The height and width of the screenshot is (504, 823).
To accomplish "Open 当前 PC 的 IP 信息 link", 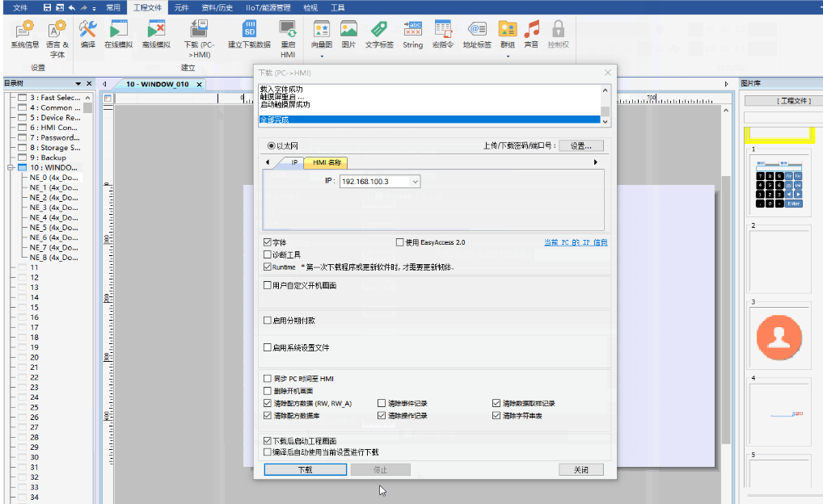I will (575, 242).
